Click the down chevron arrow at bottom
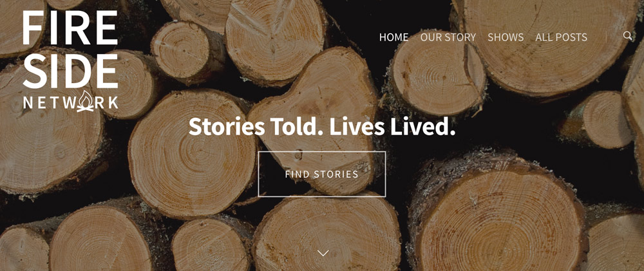 (x=323, y=253)
